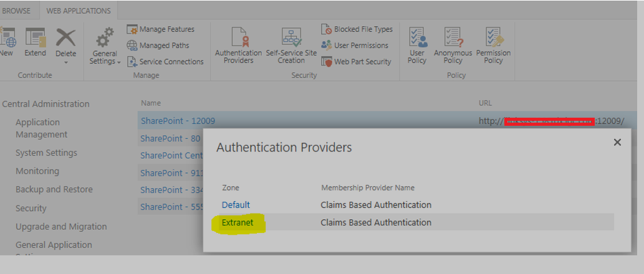This screenshot has height=274, width=644.
Task: Select the SharePoint Central Administration row
Action: [x=171, y=156]
